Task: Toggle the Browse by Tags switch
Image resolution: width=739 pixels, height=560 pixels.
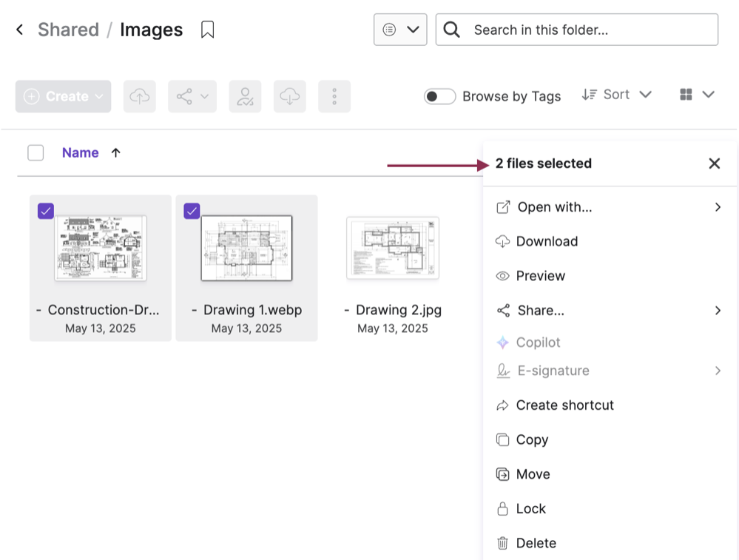Action: 439,96
